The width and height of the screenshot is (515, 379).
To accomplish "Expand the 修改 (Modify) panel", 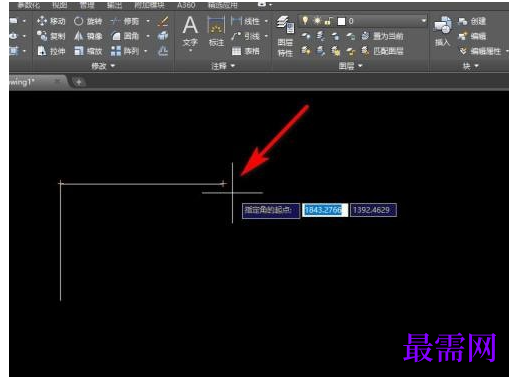I will point(103,66).
